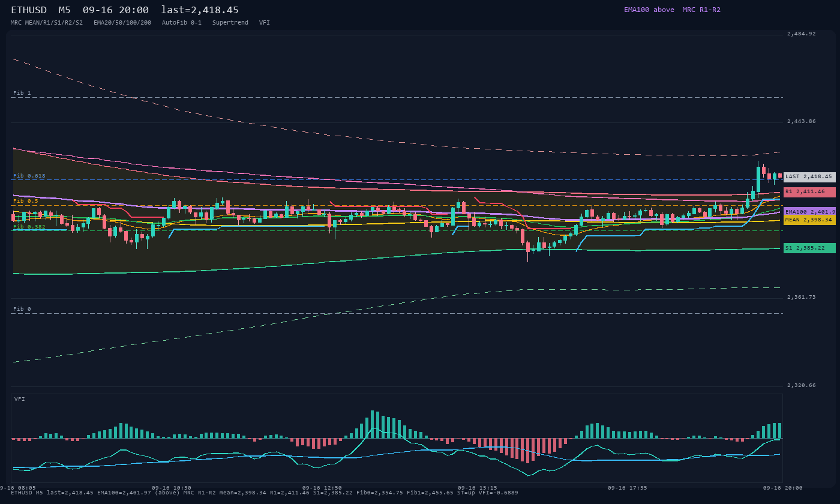Select the MRC MEAN/R1/S1/R2/S2 legend entry
The height and width of the screenshot is (504, 840).
[x=47, y=22]
